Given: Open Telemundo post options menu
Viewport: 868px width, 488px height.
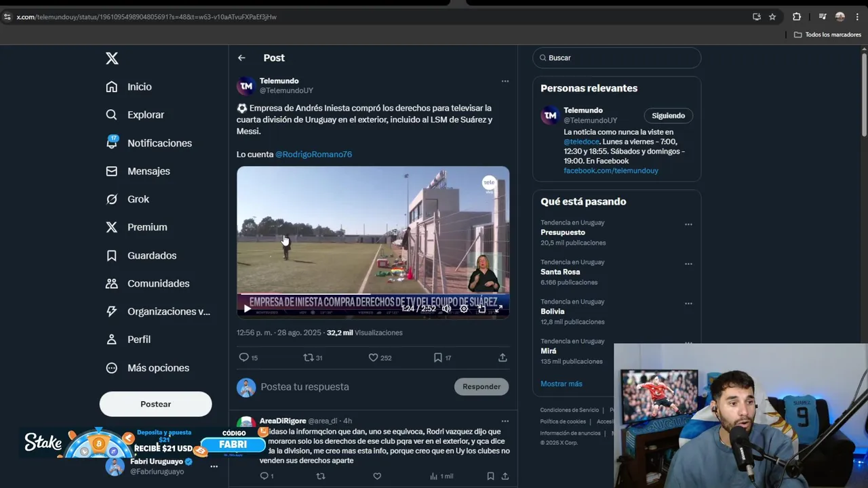Looking at the screenshot, I should (x=505, y=81).
